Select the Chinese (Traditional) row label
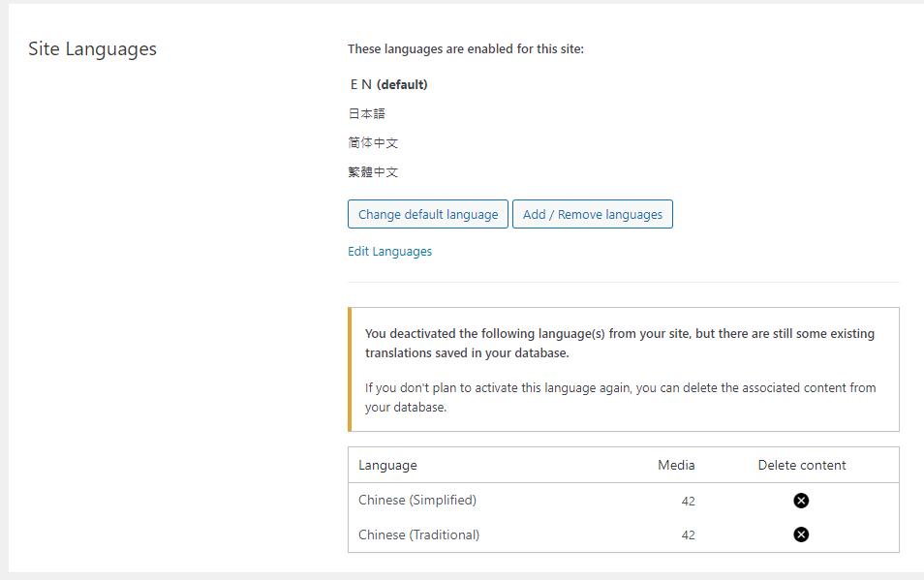 [418, 534]
